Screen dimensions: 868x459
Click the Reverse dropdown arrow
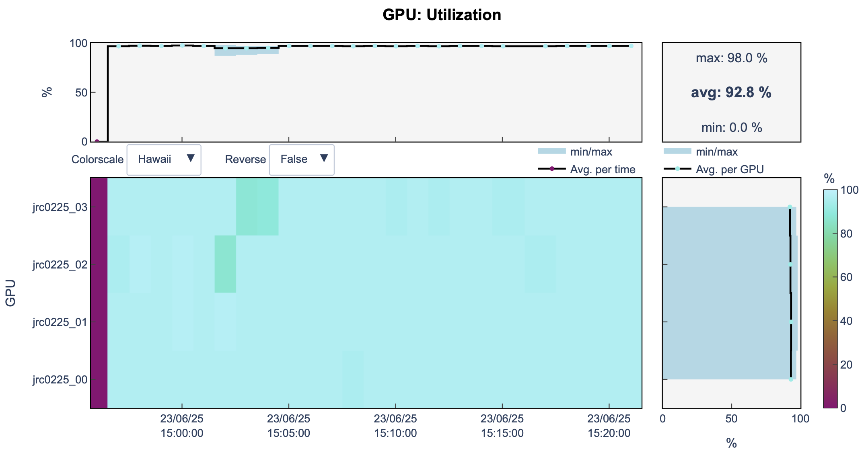tap(324, 158)
